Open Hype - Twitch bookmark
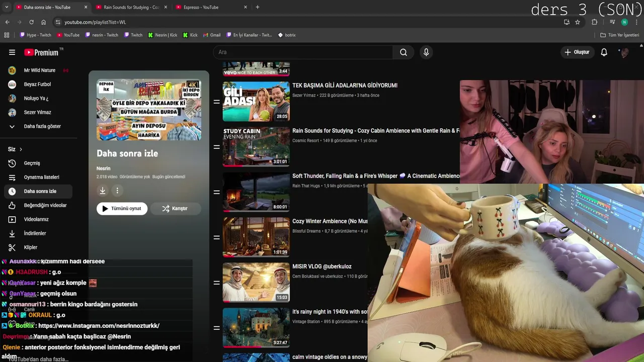The height and width of the screenshot is (362, 644). (x=35, y=35)
